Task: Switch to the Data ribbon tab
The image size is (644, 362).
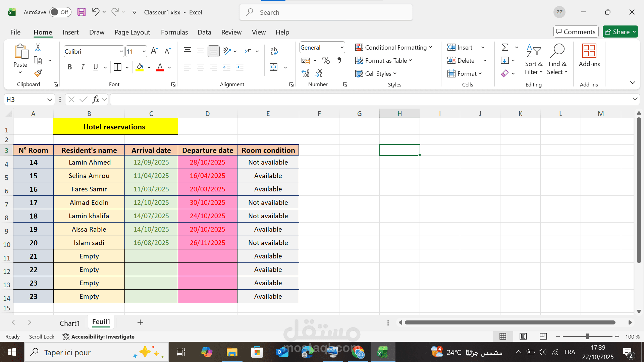Action: [x=204, y=32]
